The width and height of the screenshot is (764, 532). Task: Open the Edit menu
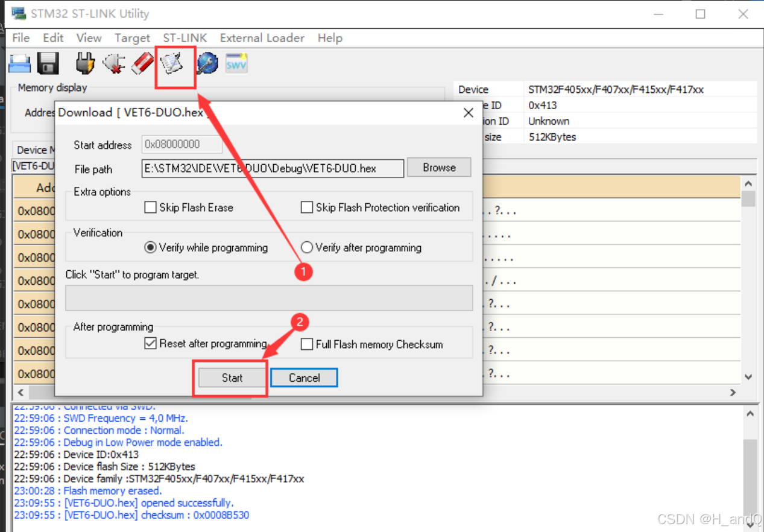coord(53,37)
